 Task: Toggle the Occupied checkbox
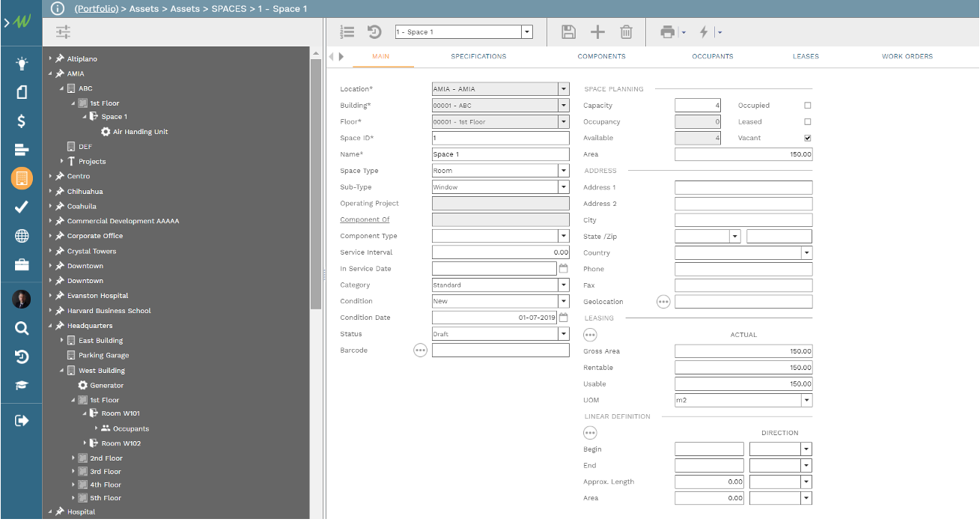coord(808,106)
